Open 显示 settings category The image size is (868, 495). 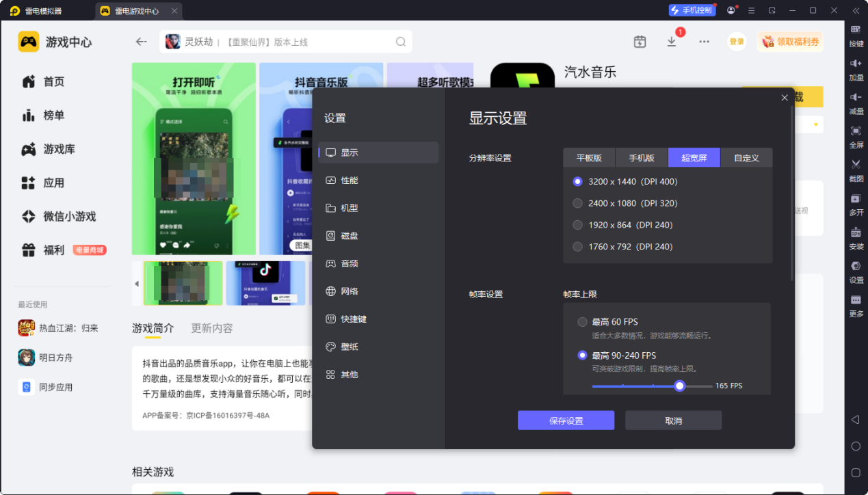pos(379,152)
